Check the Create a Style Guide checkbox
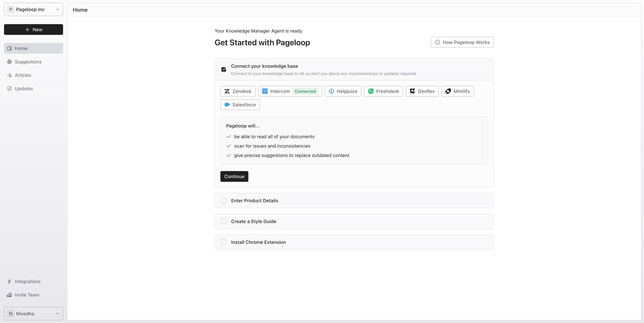The height and width of the screenshot is (323, 644). 224,222
